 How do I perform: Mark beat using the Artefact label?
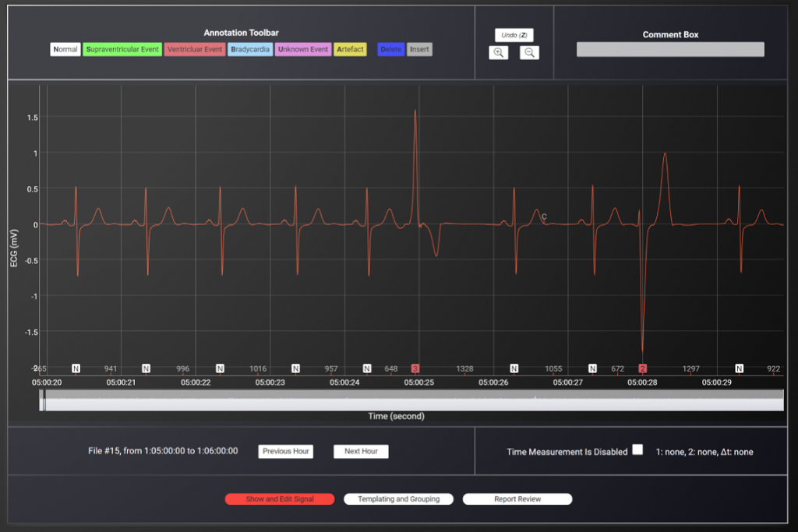pos(350,50)
